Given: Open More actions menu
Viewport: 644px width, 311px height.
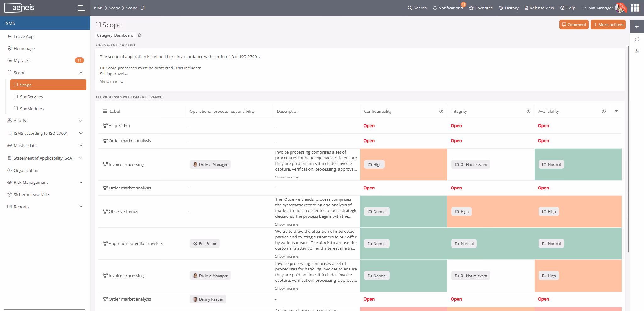Looking at the screenshot, I should pos(608,25).
